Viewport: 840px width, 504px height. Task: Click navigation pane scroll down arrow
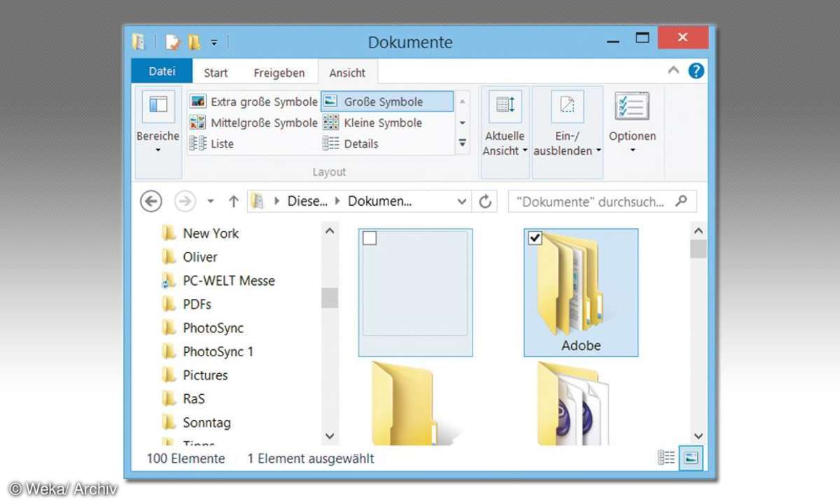click(330, 436)
